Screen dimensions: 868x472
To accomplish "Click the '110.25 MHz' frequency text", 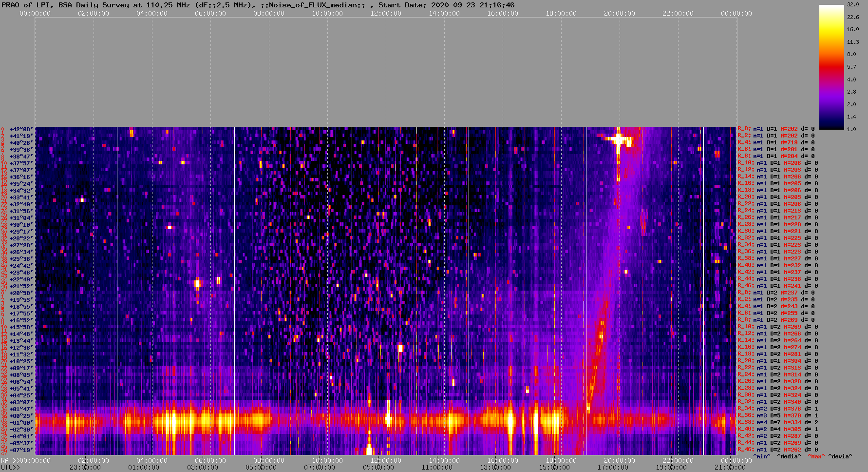I will click(168, 5).
